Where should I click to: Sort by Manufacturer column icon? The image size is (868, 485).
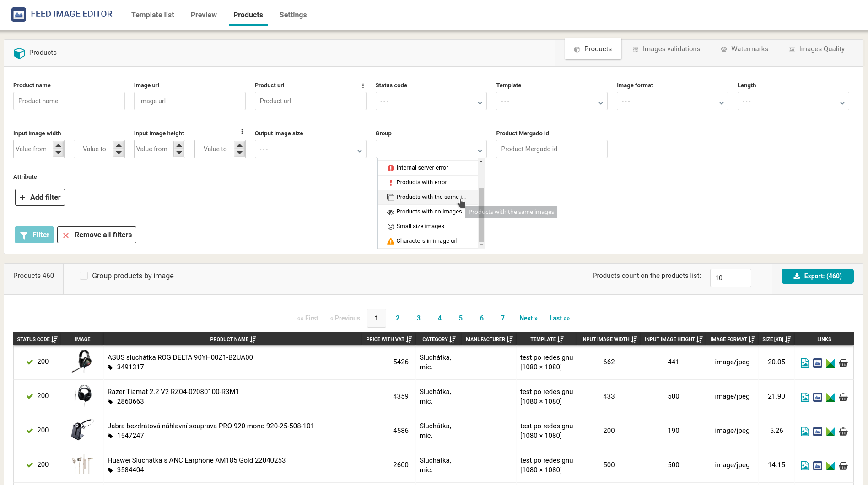coord(510,339)
